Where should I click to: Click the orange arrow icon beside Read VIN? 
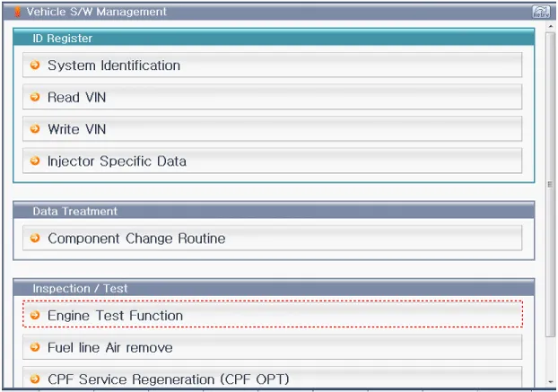click(35, 98)
